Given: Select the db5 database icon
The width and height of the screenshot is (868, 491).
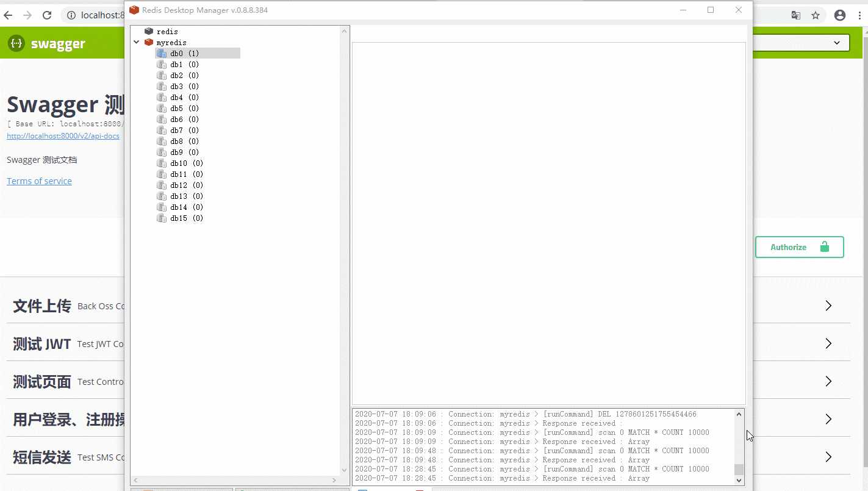Looking at the screenshot, I should coord(162,108).
